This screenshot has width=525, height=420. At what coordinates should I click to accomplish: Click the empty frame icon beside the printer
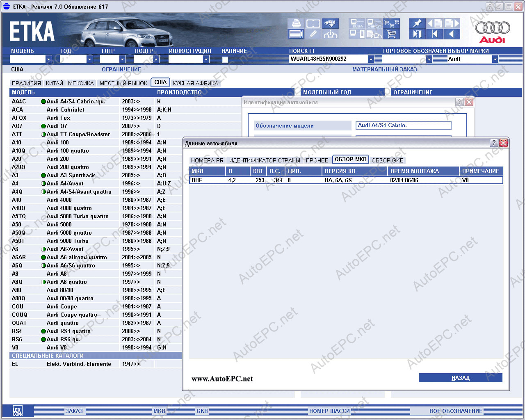[x=313, y=23]
